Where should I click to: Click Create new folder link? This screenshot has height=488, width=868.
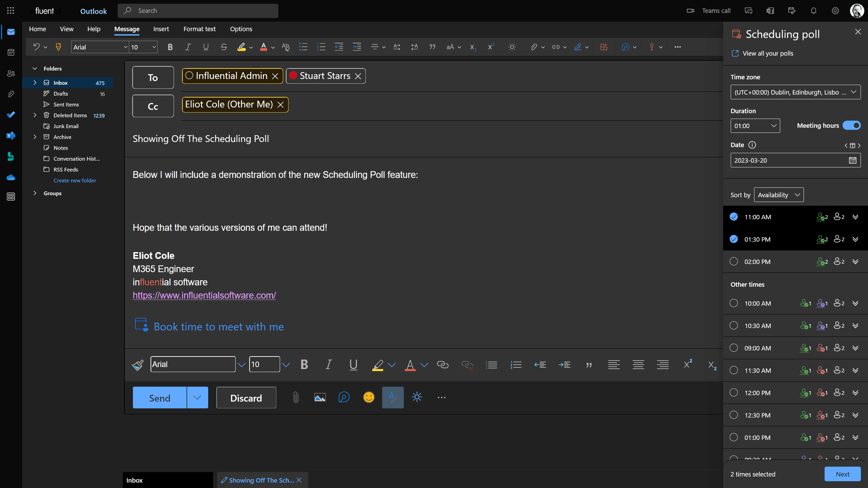point(75,180)
